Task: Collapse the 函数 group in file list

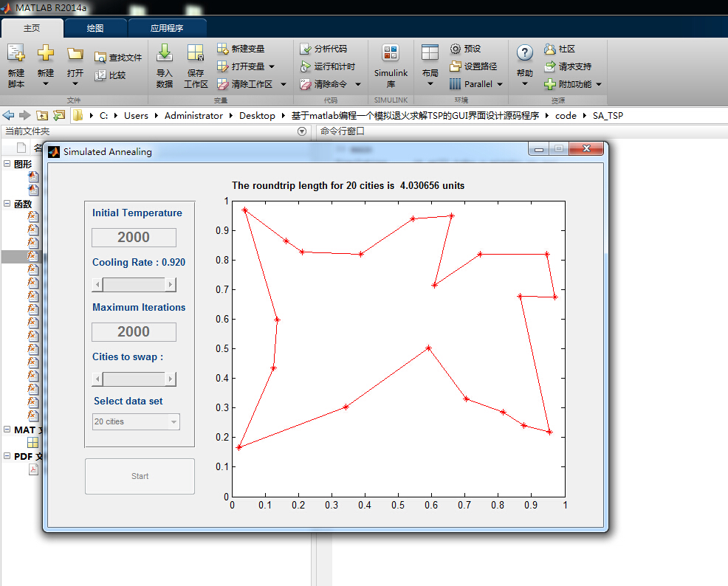Action: tap(7, 203)
